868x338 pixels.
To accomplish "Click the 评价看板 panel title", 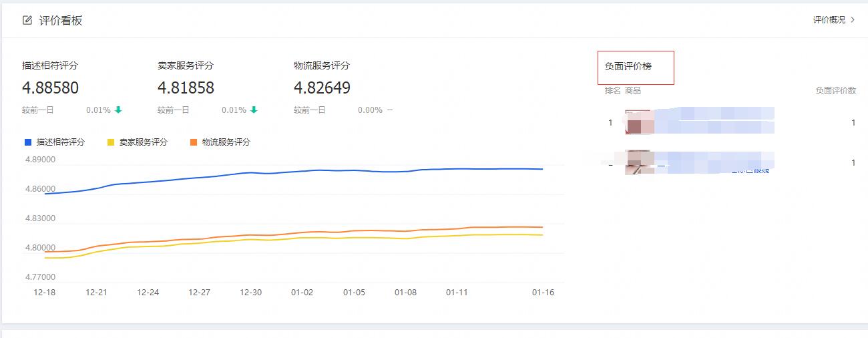I will 61,20.
